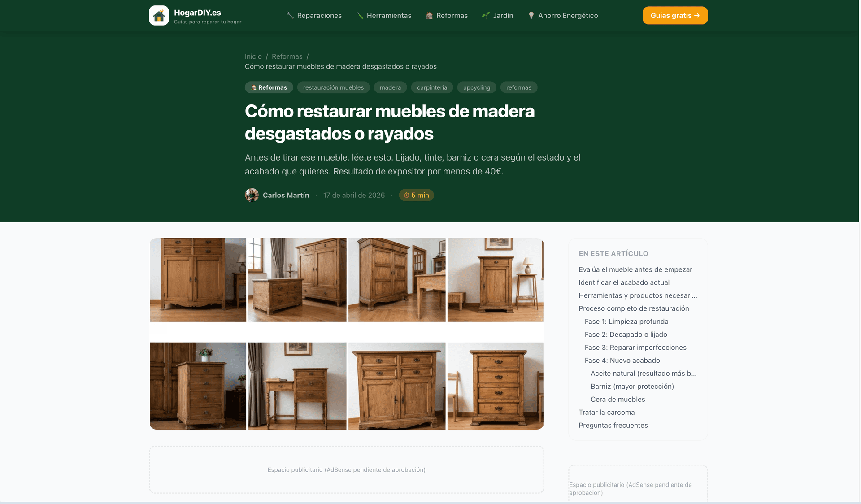The height and width of the screenshot is (504, 861).
Task: Open "Tratar la carcoma" section link
Action: [x=606, y=412]
